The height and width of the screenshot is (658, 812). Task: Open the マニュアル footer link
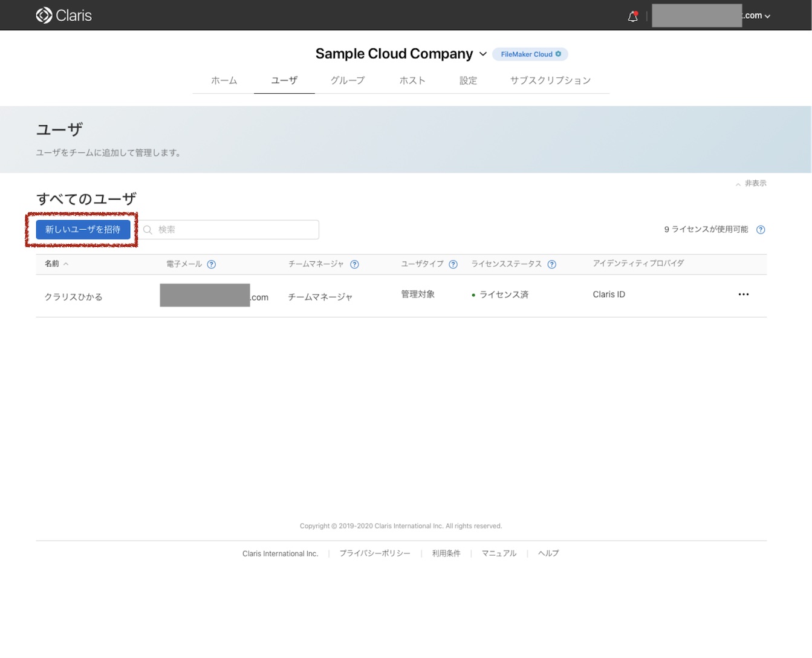tap(499, 553)
